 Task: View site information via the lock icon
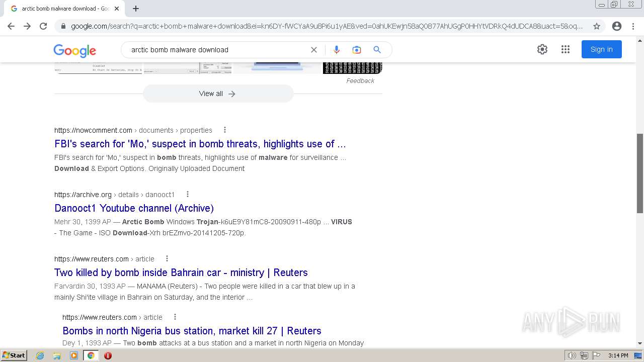63,26
